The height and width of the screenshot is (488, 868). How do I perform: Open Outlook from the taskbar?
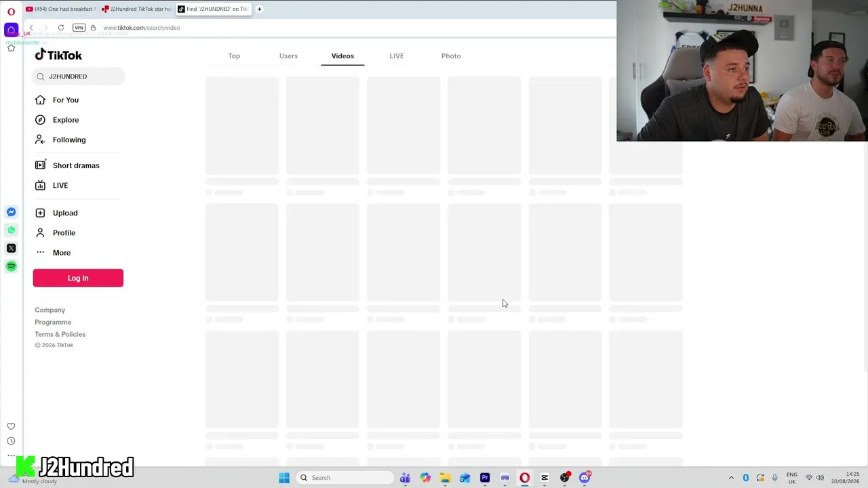(465, 478)
